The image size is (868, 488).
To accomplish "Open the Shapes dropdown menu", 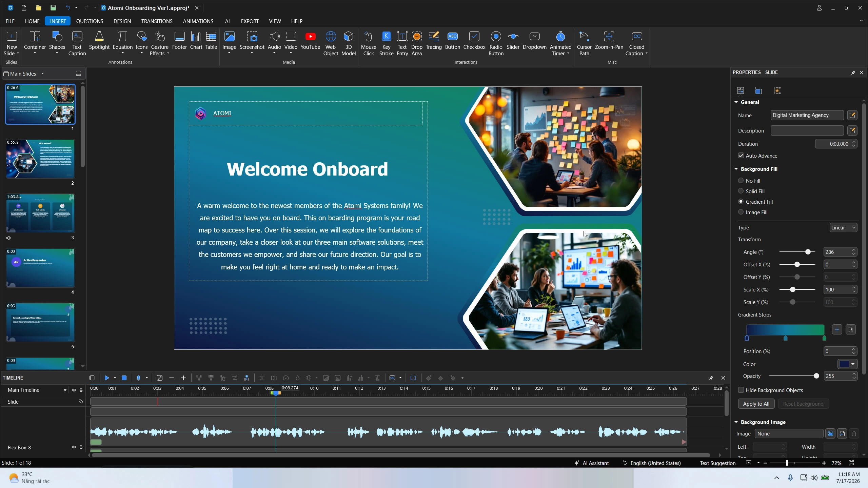I will [x=57, y=53].
